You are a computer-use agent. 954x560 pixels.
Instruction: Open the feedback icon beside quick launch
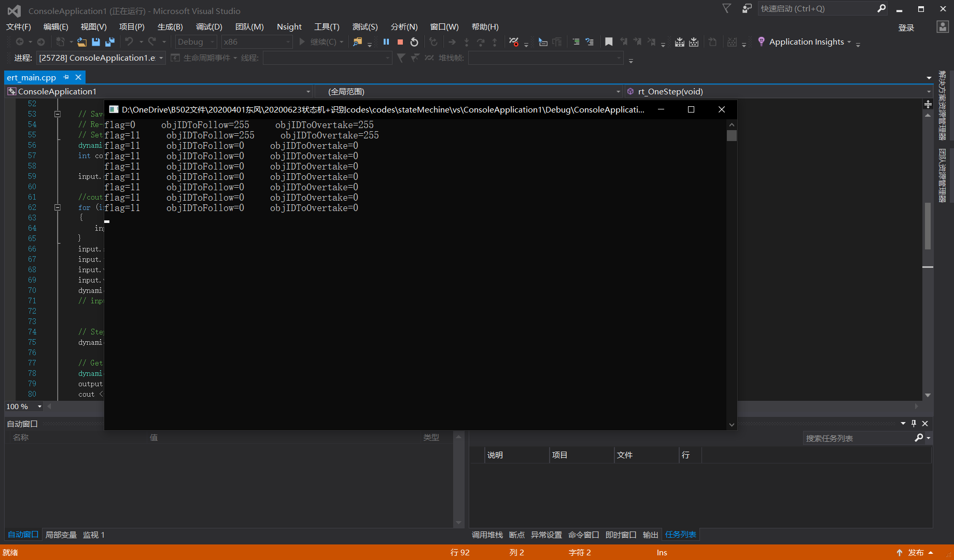(747, 8)
